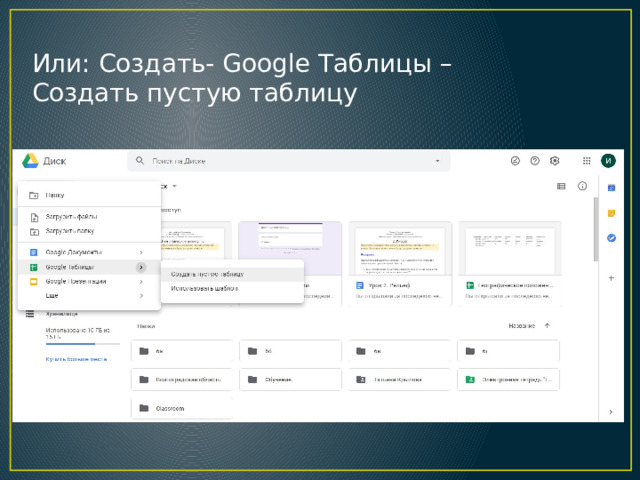Screen dimensions: 640x480
Task: Select Google Документы menu entry
Action: click(89, 252)
